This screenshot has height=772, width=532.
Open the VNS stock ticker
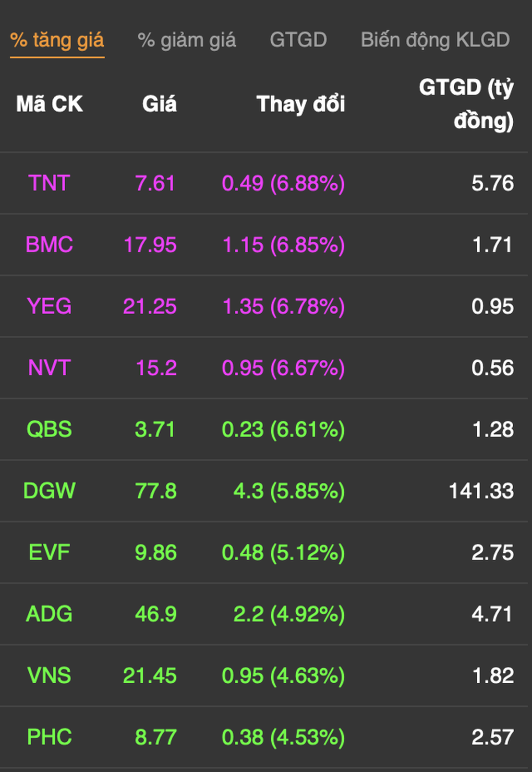(x=49, y=676)
